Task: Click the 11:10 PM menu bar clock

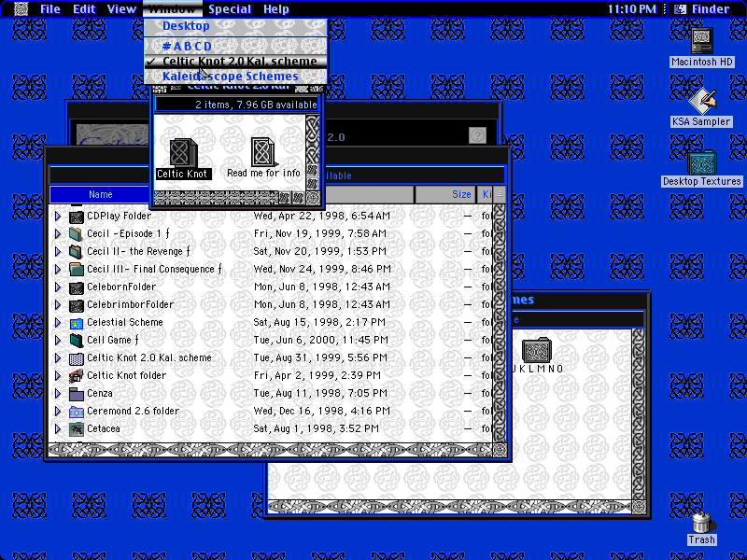Action: coord(632,9)
